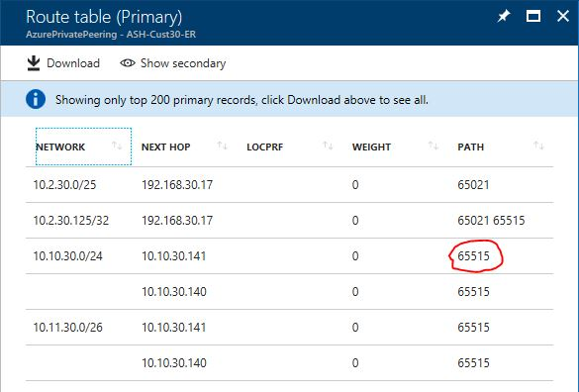Close the Route table blade
This screenshot has width=579, height=392.
pos(563,16)
